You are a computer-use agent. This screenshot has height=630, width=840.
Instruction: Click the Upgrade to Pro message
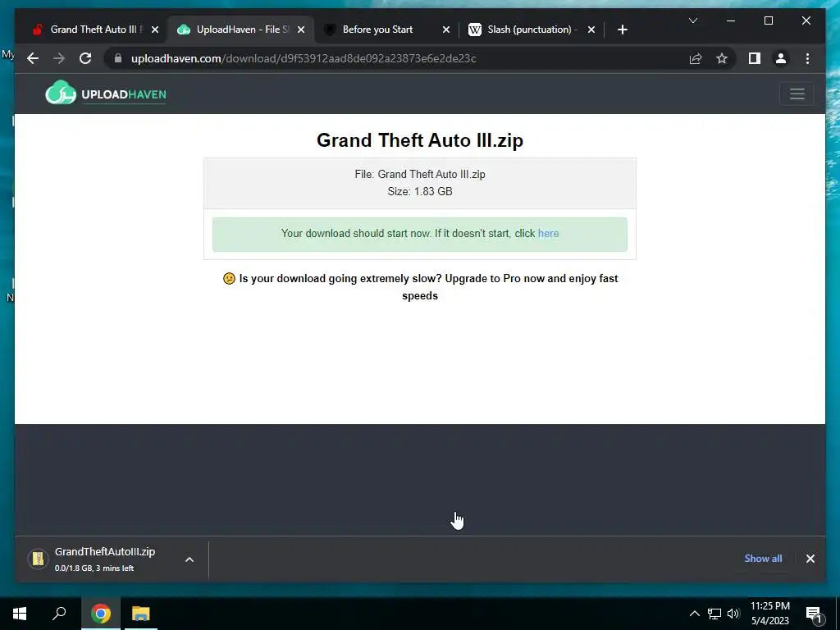(x=420, y=287)
